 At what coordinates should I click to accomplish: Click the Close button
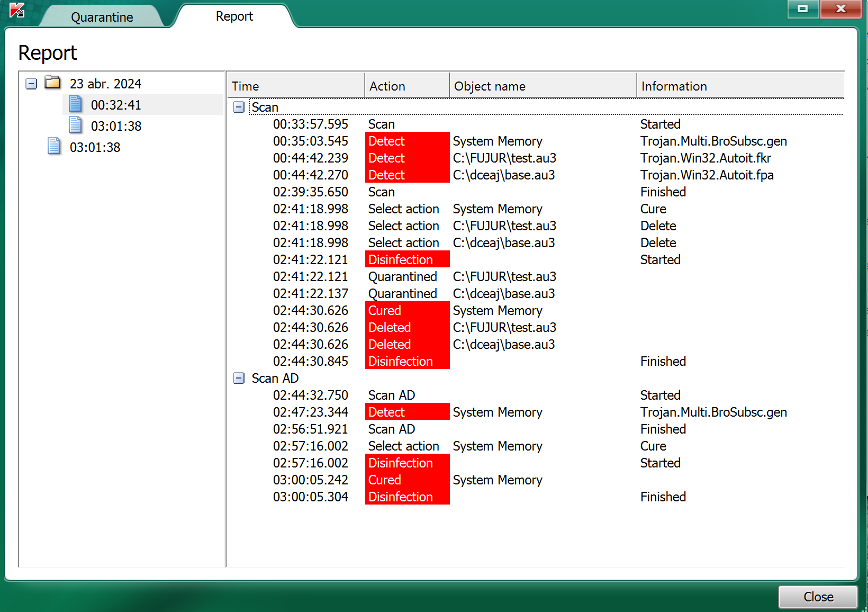tap(818, 597)
